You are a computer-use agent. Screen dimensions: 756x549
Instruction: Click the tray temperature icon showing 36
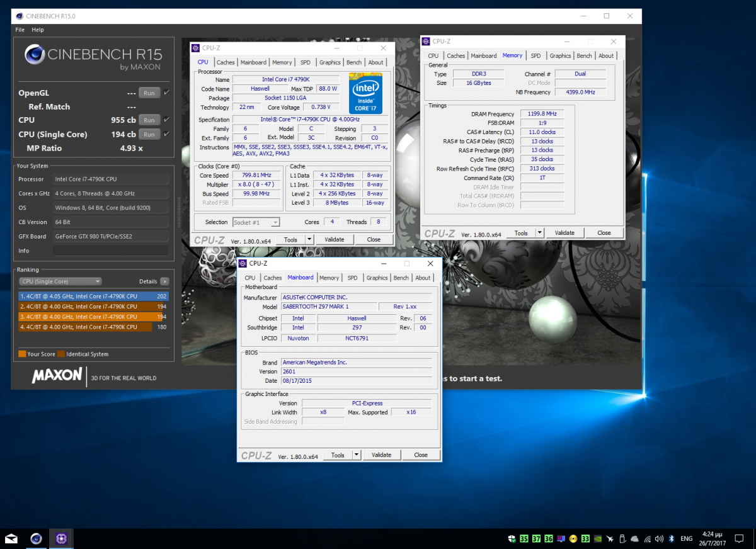549,539
